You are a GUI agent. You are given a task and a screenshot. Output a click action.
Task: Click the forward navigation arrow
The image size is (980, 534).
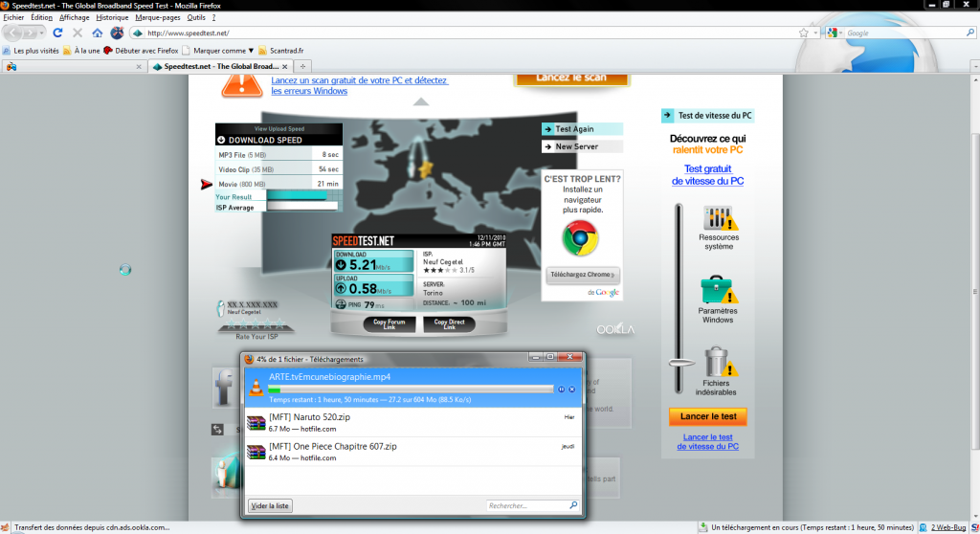[x=29, y=33]
